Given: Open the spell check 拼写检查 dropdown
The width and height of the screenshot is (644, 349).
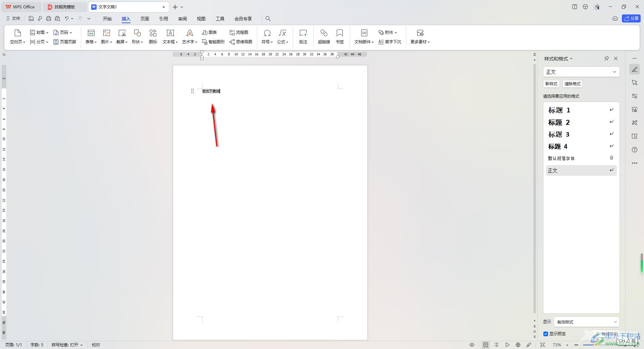Looking at the screenshot, I should tap(67, 345).
